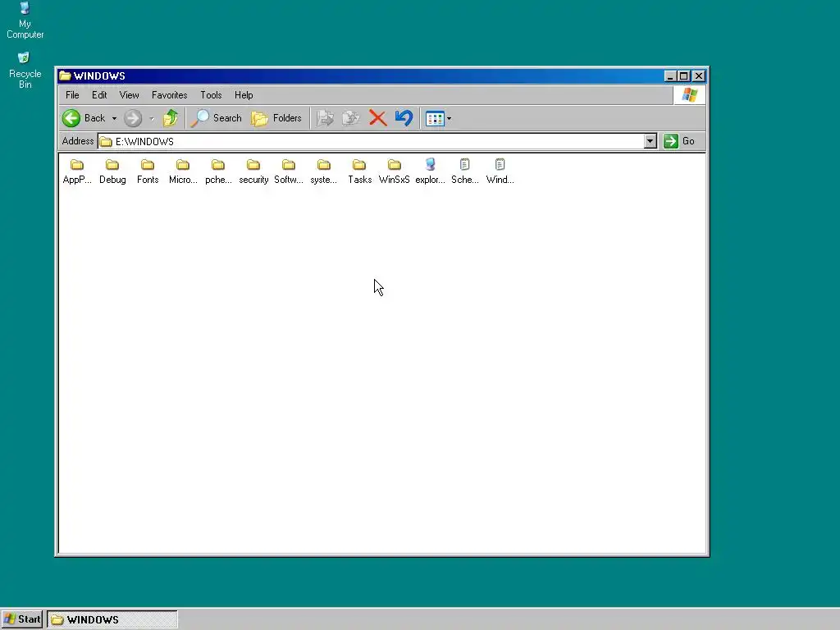This screenshot has height=630, width=840.
Task: Select the Fonts folder icon
Action: click(x=148, y=164)
